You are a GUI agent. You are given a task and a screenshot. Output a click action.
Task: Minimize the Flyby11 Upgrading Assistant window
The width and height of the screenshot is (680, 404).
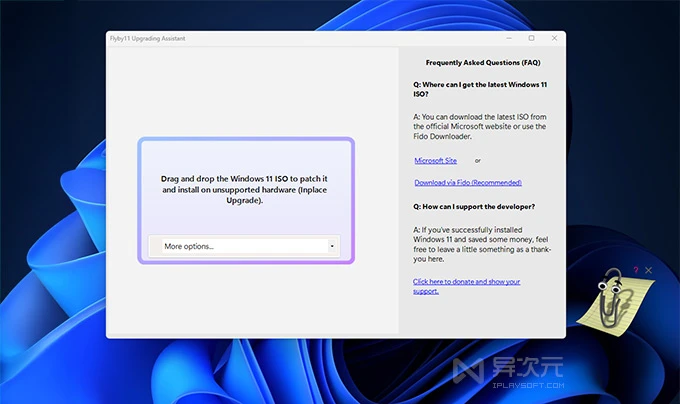[509, 38]
